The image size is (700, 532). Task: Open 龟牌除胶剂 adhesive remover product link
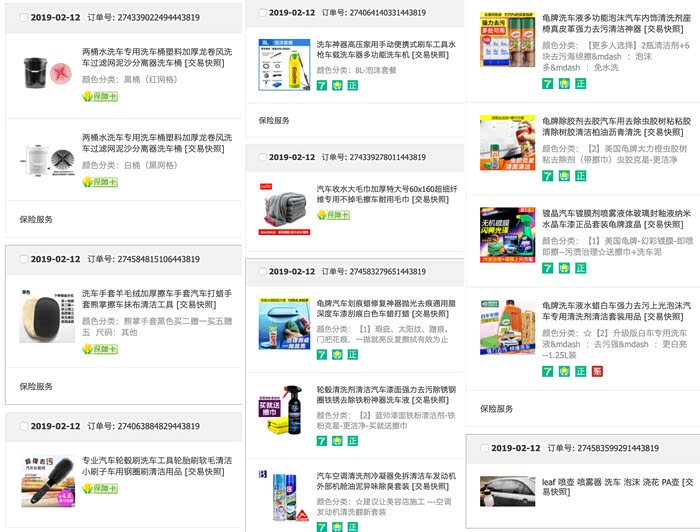pyautogui.click(x=617, y=126)
